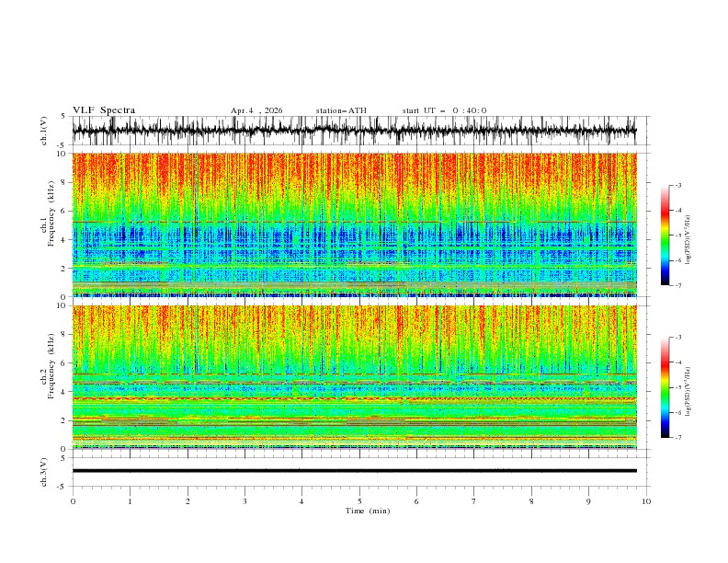Click the 'ch.1(V)' waveform axis label
This screenshot has height=563, width=728.
point(44,131)
